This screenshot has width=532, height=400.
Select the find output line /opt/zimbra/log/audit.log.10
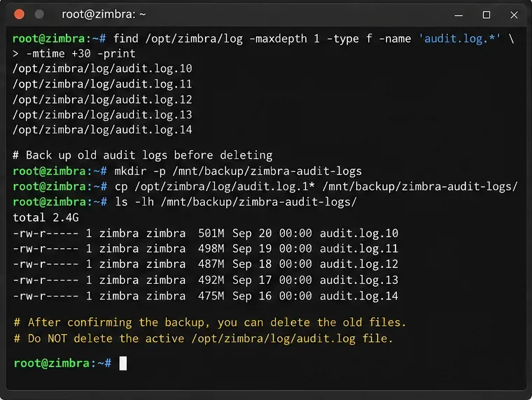[x=102, y=69]
